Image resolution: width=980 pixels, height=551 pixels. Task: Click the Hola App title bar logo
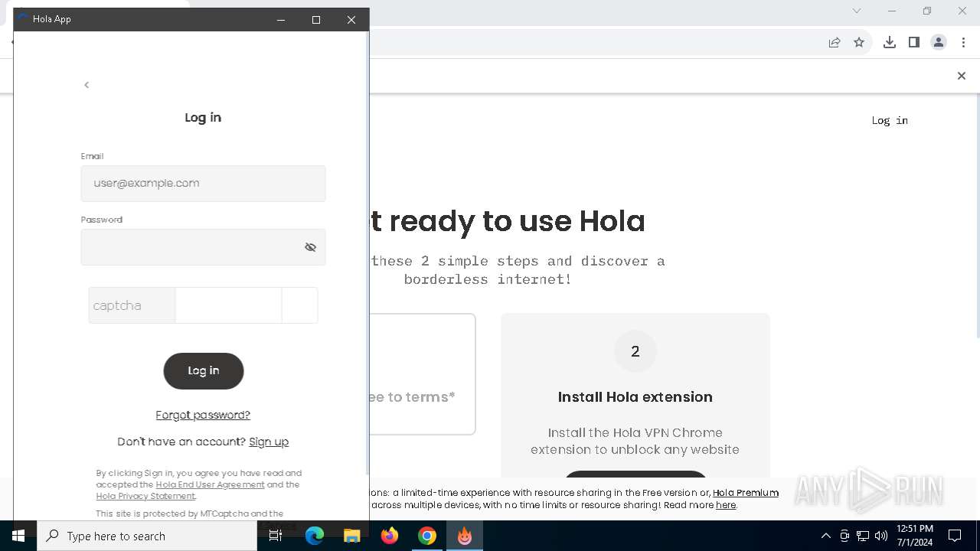[x=23, y=19]
